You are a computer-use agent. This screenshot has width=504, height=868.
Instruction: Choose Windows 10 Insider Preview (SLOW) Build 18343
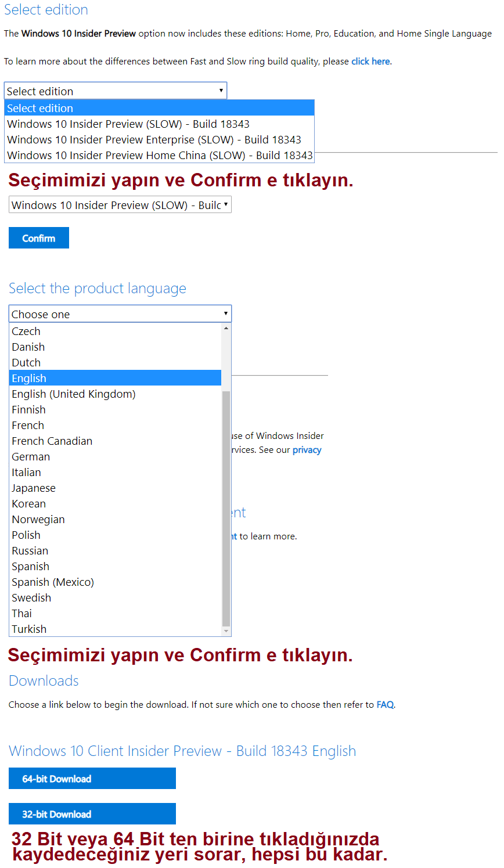[x=128, y=124]
